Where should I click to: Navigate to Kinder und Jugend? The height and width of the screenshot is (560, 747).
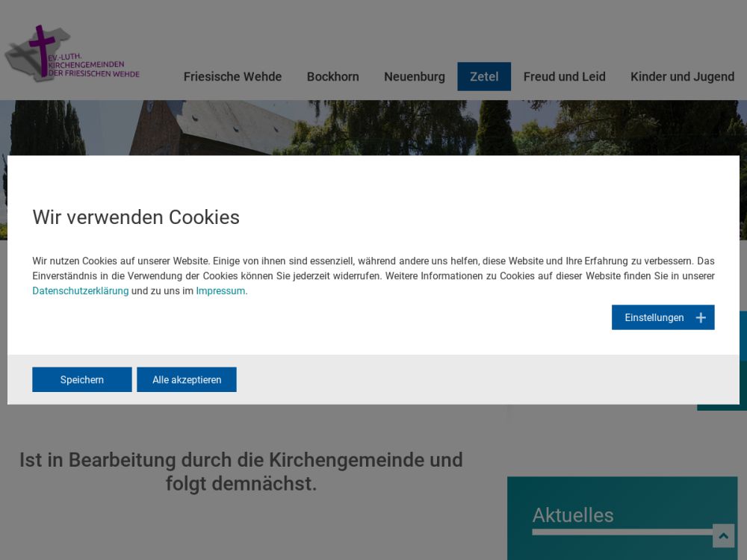(682, 77)
